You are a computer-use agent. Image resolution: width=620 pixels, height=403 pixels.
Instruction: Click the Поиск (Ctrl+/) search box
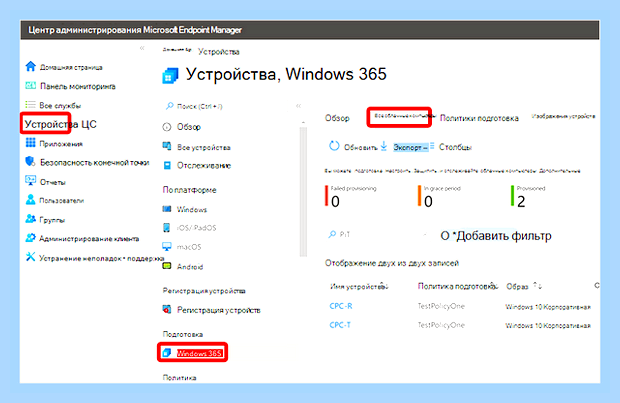click(194, 106)
